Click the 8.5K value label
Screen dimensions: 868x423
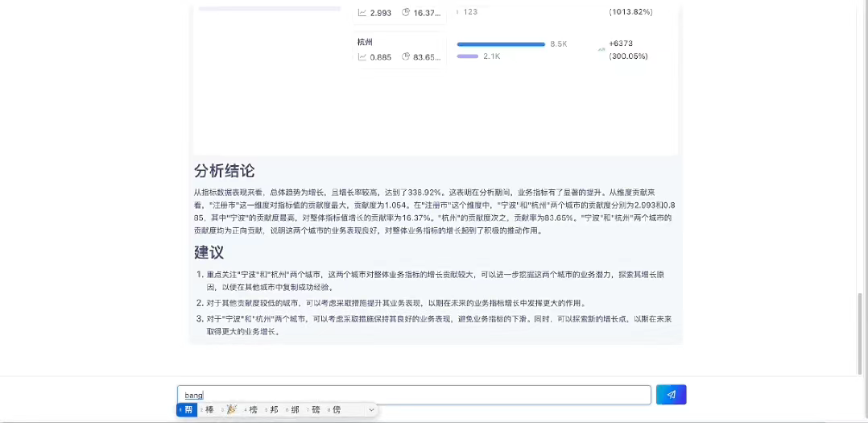tap(559, 44)
